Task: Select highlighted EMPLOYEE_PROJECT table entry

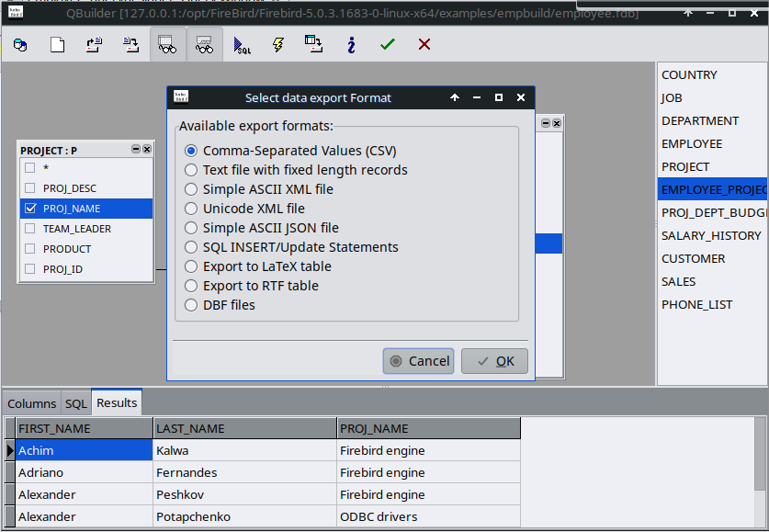Action: [x=711, y=190]
